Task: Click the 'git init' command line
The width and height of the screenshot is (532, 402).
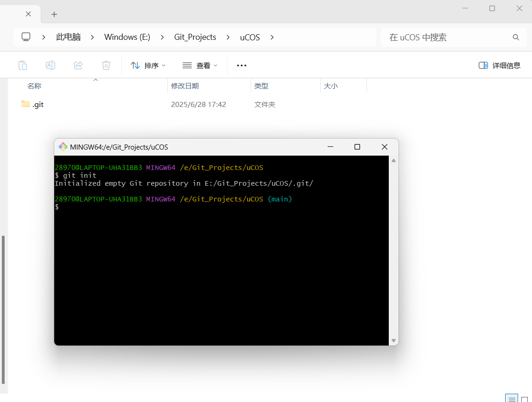Action: point(76,175)
